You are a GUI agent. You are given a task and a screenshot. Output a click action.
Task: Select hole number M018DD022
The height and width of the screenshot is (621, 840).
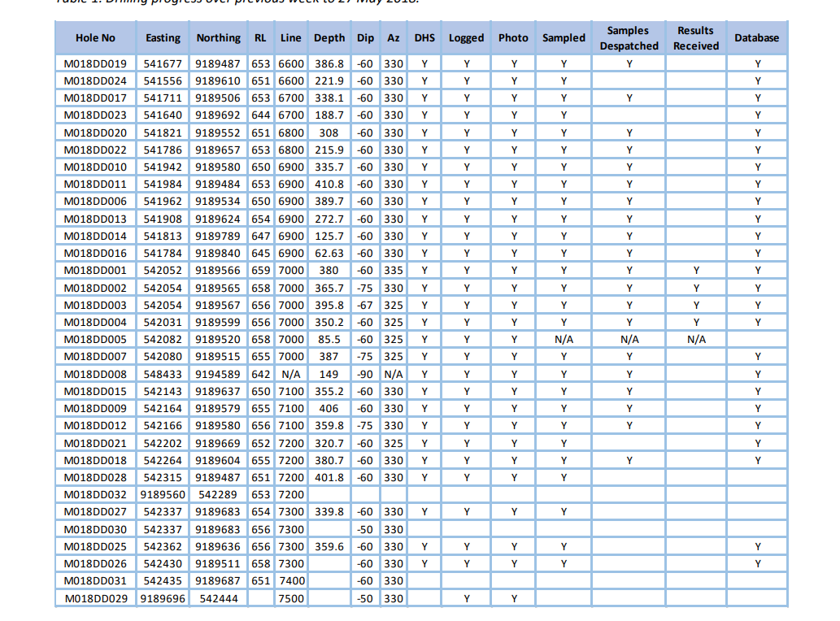[95, 150]
